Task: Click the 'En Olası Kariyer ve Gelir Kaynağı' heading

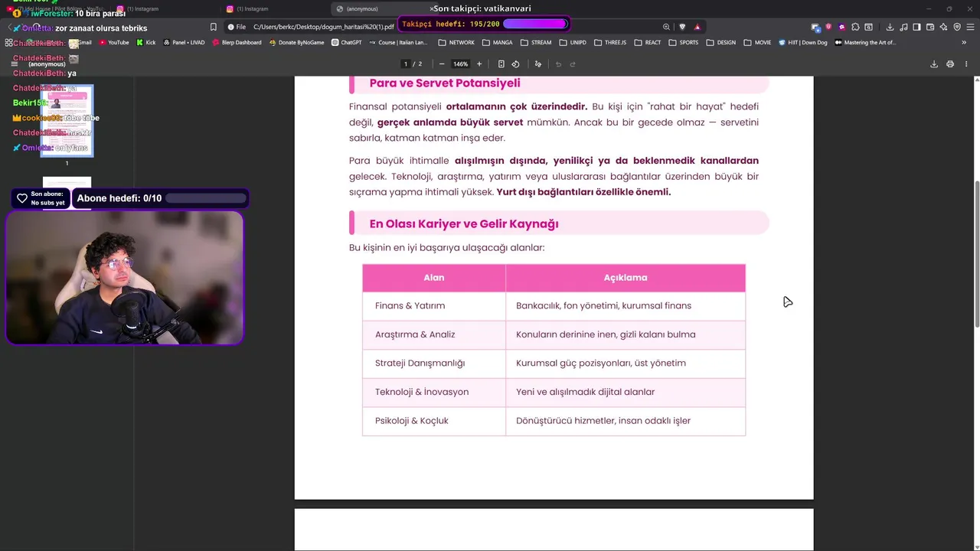Action: click(464, 223)
